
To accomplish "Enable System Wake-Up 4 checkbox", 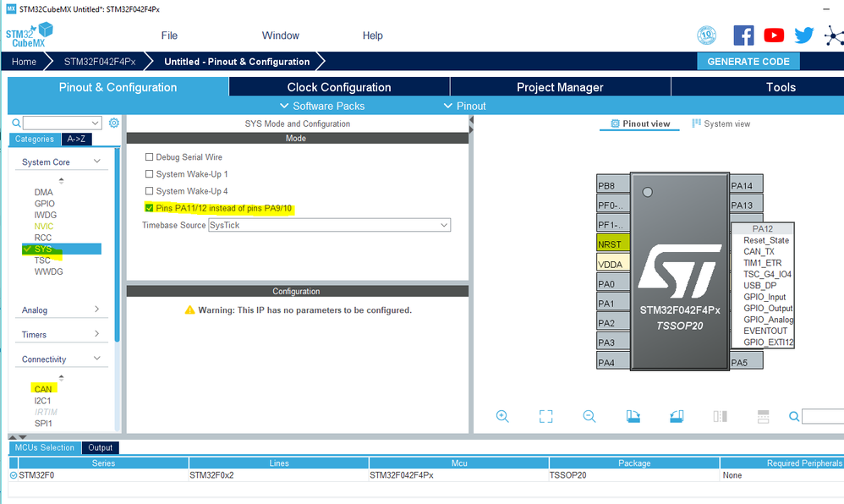I will (x=149, y=191).
